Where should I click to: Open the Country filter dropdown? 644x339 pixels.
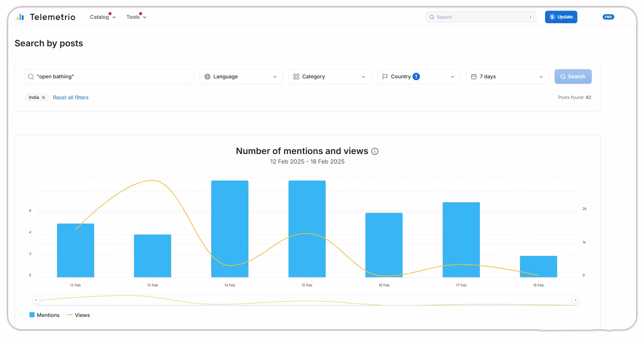coord(418,76)
